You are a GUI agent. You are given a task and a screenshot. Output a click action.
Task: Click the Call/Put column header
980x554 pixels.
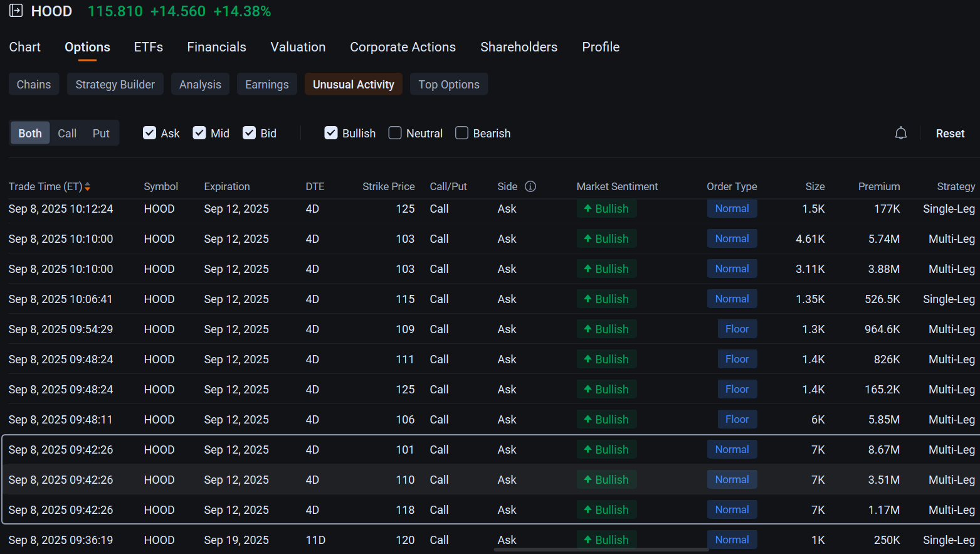(448, 186)
